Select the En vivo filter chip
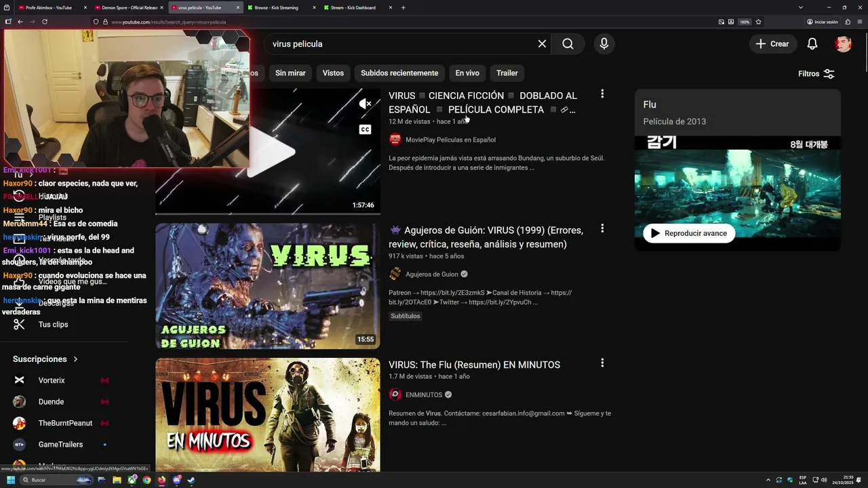Viewport: 868px width, 488px height. pyautogui.click(x=467, y=73)
